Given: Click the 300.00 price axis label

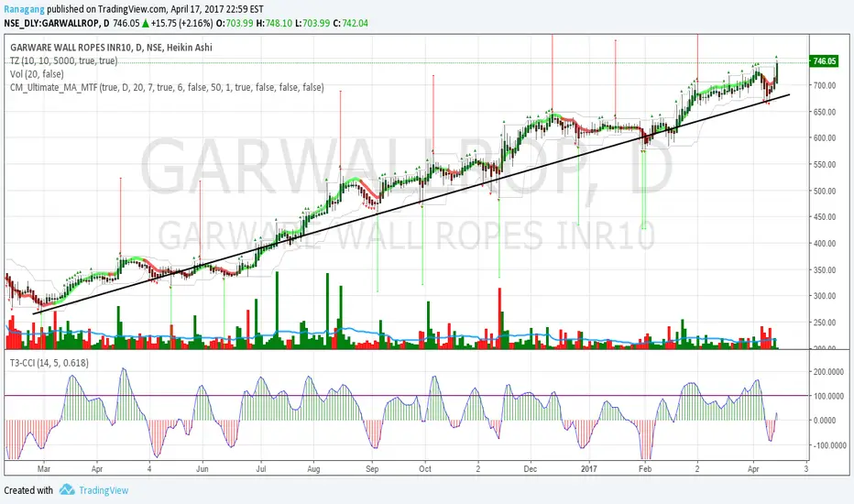Looking at the screenshot, I should click(x=825, y=296).
